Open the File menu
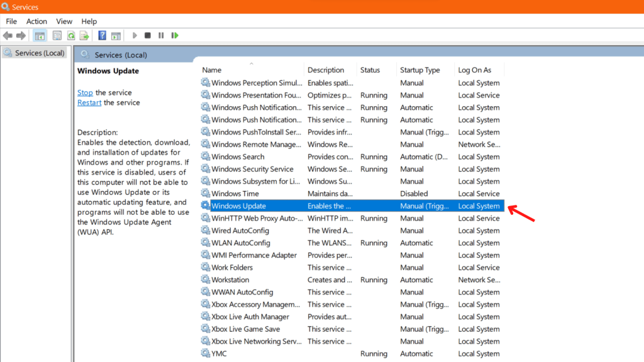The width and height of the screenshot is (644, 362). click(11, 21)
